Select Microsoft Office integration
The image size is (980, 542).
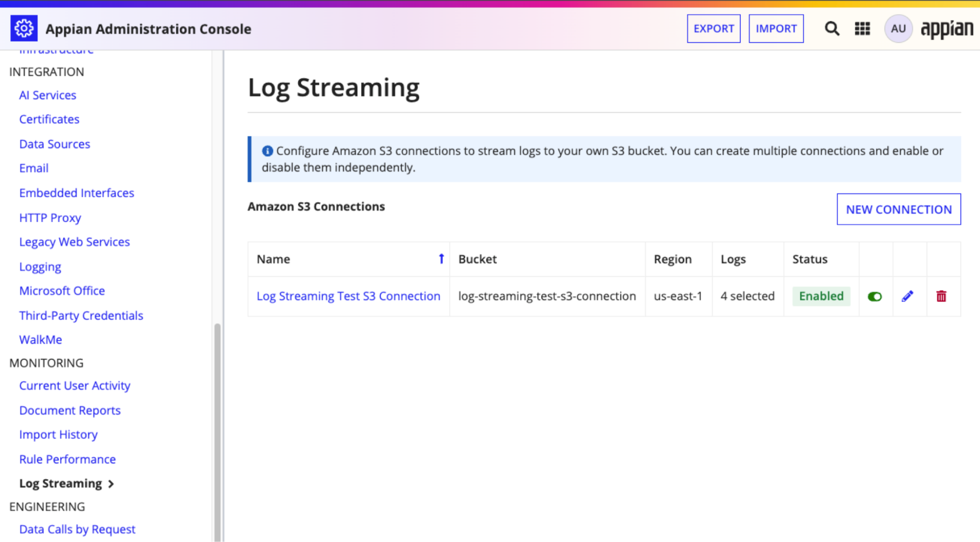[62, 291]
